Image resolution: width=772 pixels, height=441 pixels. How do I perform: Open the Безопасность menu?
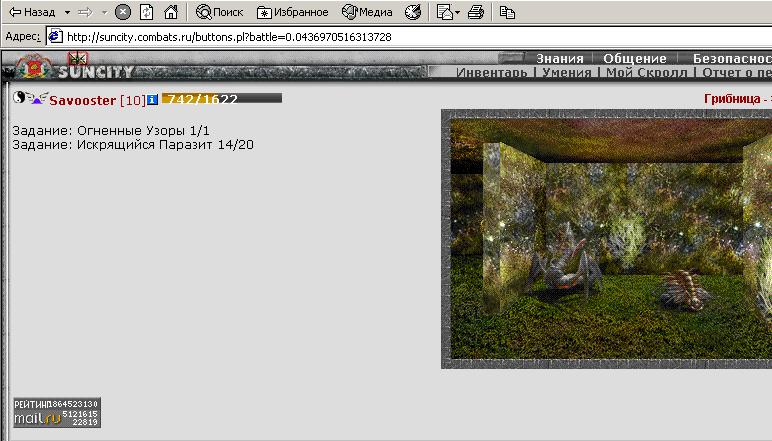pyautogui.click(x=732, y=58)
